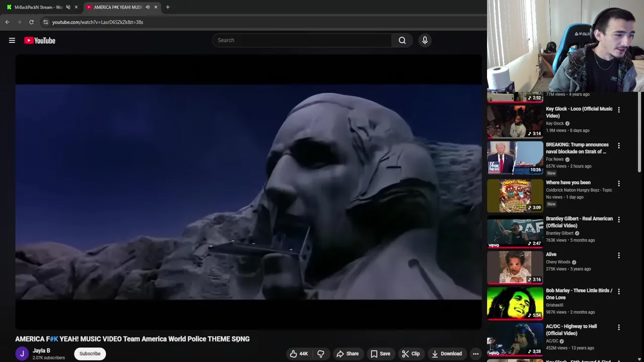
Task: Mute the AMERICA F#K YEAH tab audio
Action: pos(147,7)
